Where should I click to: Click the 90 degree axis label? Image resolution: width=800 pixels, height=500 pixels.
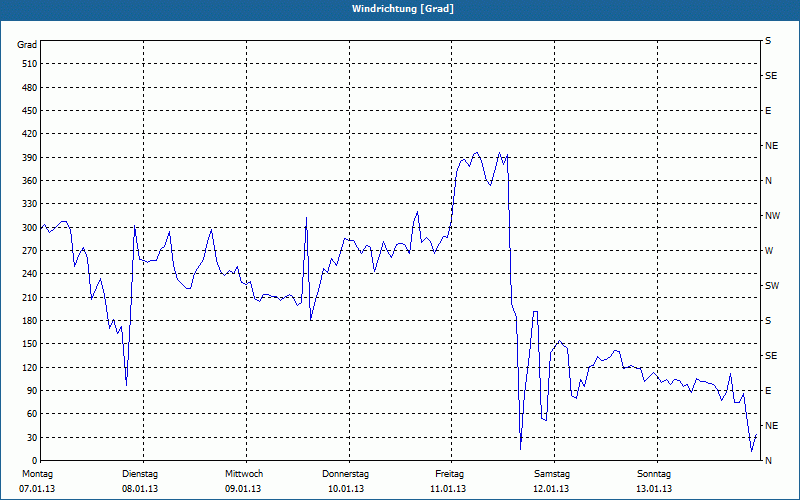[x=31, y=391]
